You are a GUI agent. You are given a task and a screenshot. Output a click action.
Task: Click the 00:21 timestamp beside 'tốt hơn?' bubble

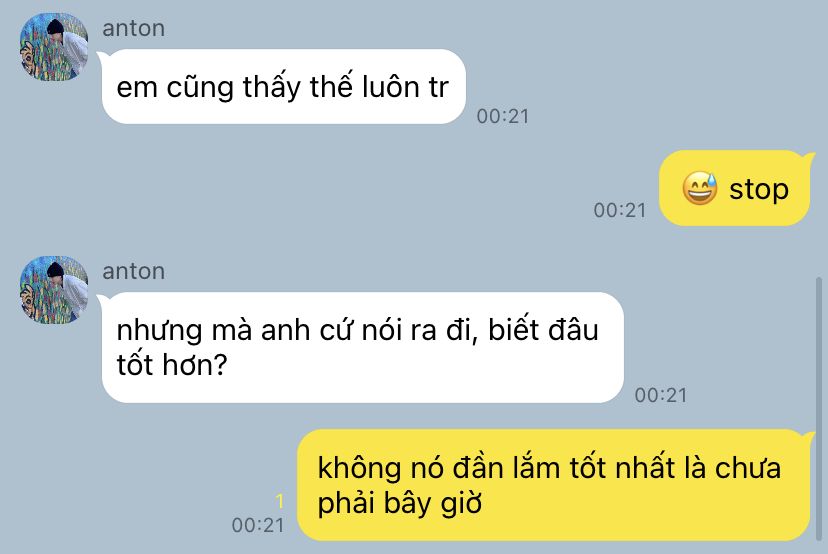tap(661, 395)
